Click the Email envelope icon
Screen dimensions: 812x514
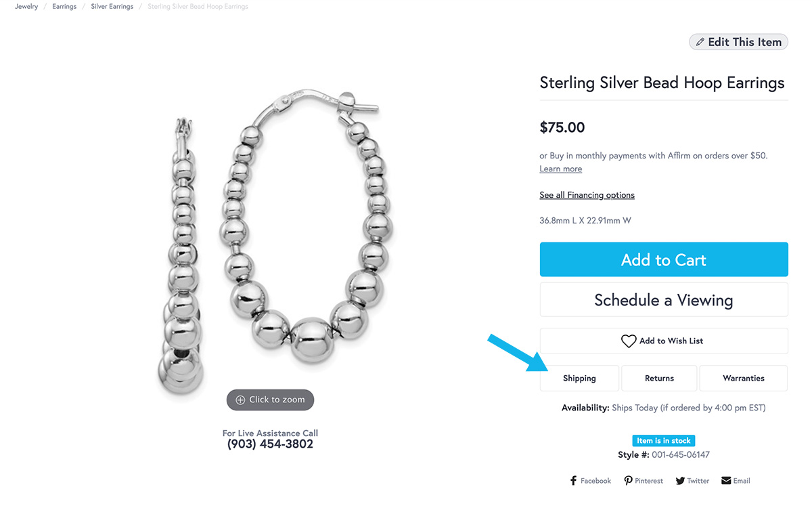(x=726, y=481)
